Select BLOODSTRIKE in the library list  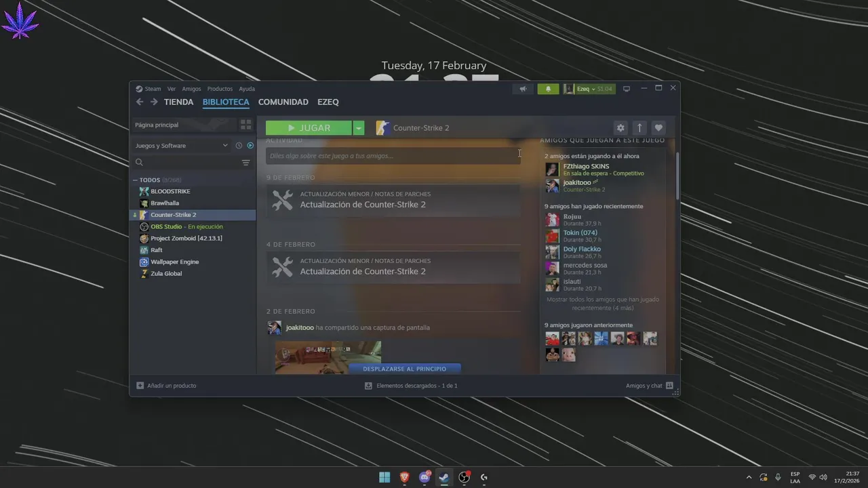170,192
